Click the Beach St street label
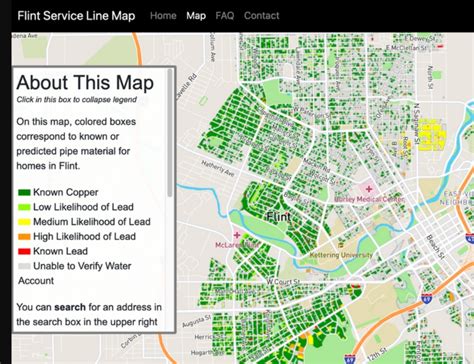474x364 pixels. (x=435, y=247)
